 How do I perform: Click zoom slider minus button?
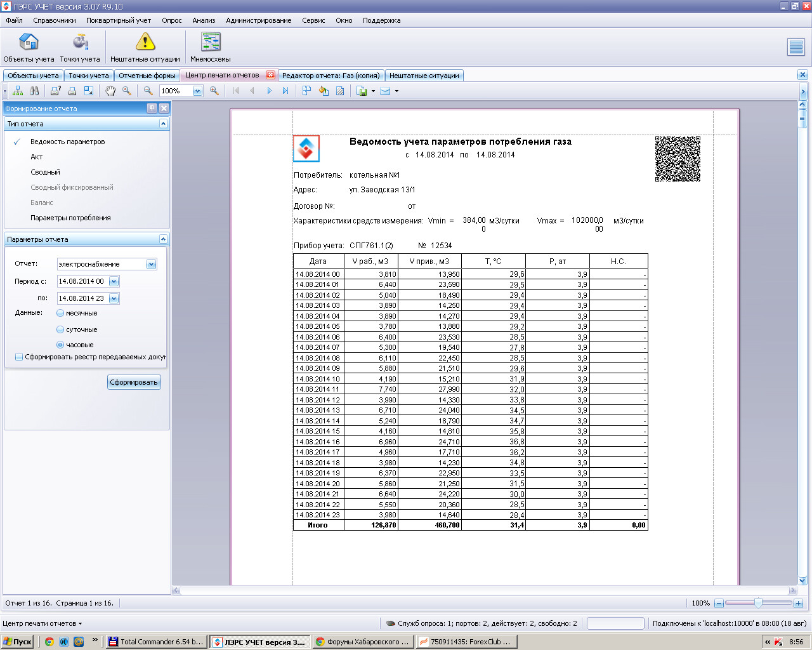719,603
